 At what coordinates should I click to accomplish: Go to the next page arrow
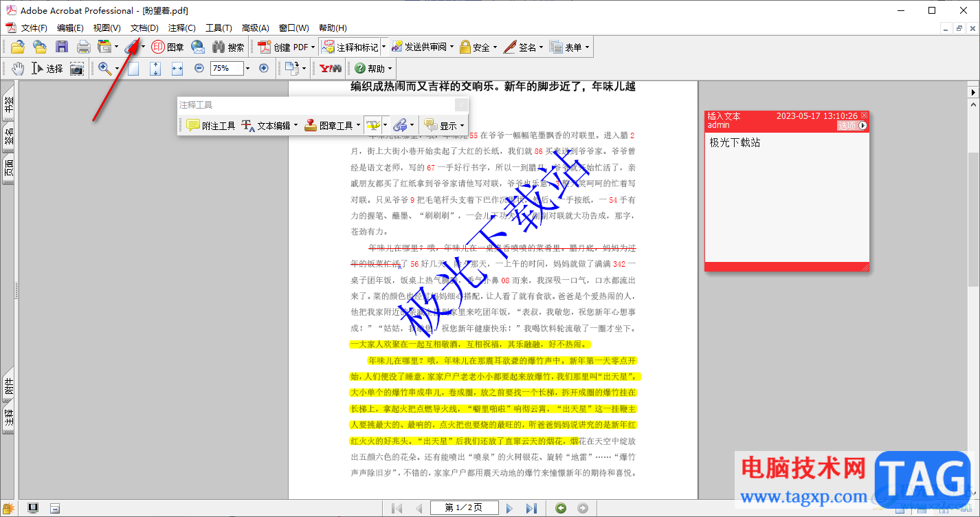(x=510, y=508)
